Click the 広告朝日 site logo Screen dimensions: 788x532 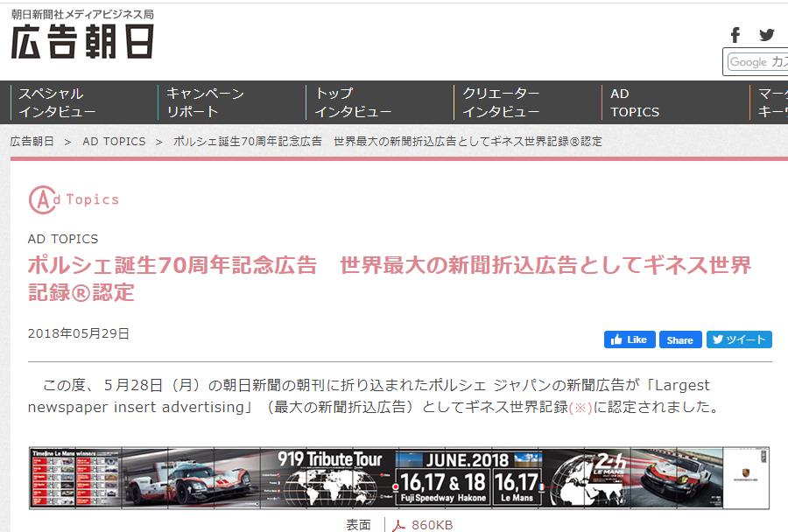pyautogui.click(x=82, y=42)
